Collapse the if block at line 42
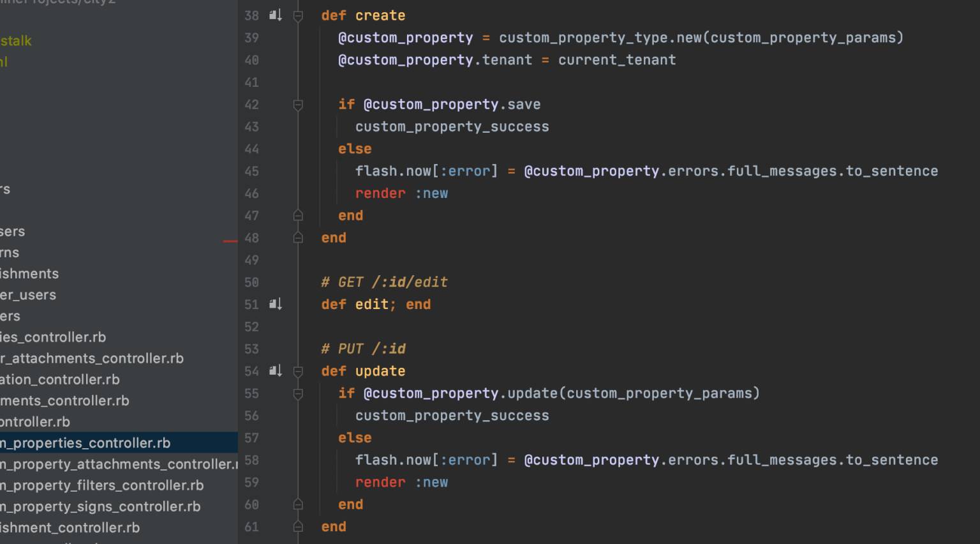980x544 pixels. [x=297, y=106]
